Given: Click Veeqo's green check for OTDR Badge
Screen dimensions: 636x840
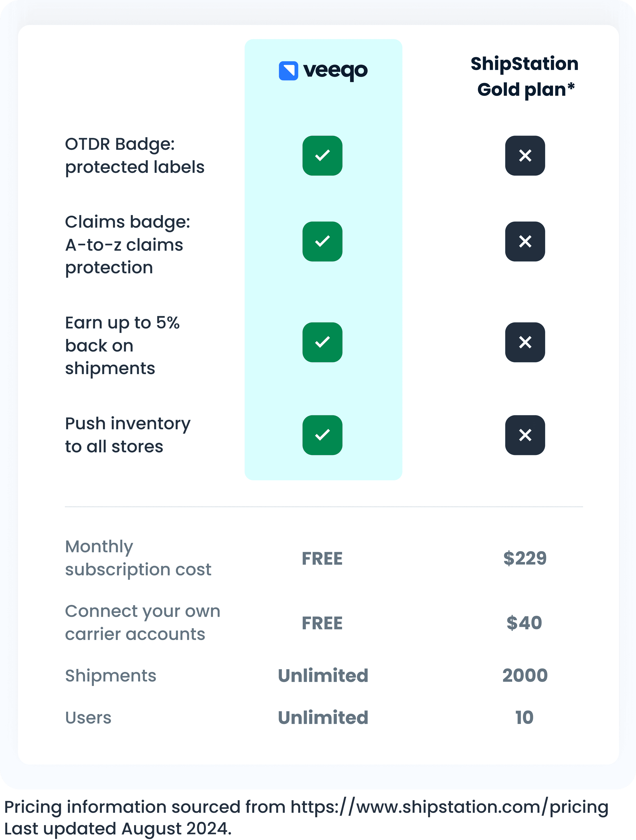Looking at the screenshot, I should [x=322, y=156].
